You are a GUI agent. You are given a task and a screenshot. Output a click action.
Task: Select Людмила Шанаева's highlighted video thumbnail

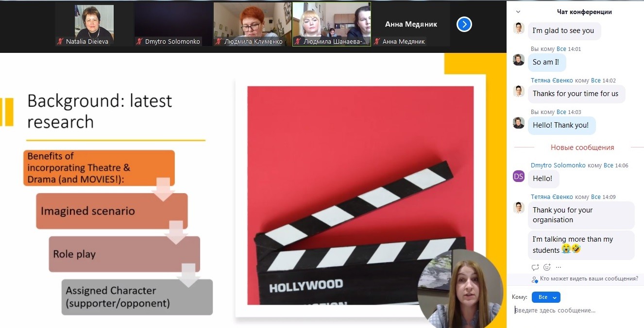[x=332, y=25]
